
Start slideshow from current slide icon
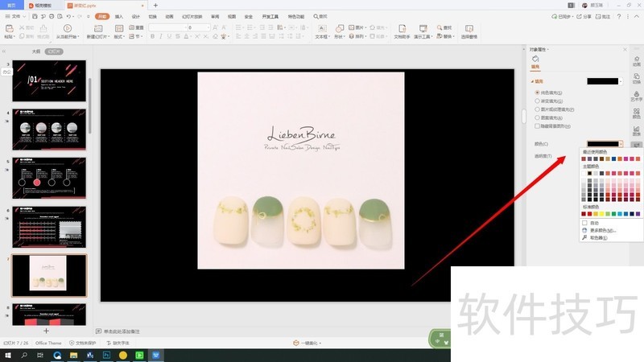pos(68,28)
